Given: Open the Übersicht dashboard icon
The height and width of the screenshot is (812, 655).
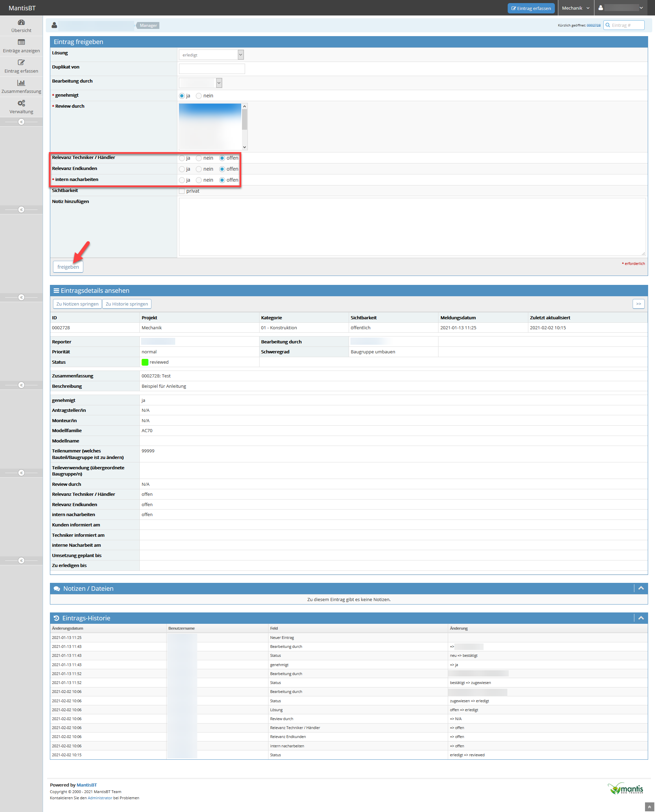Looking at the screenshot, I should [21, 23].
